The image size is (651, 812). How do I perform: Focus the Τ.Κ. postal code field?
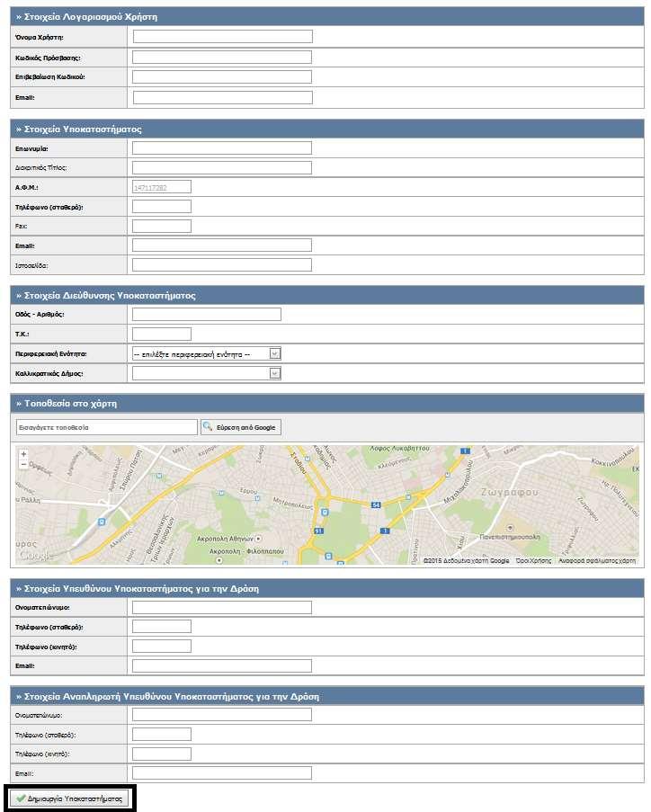coord(162,334)
